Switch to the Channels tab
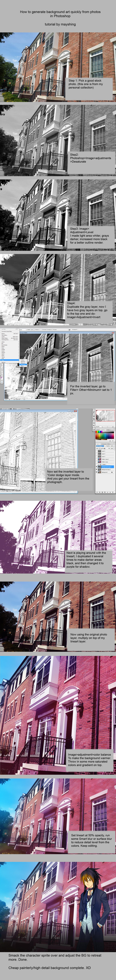This screenshot has width=116, height=980. coord(104,444)
